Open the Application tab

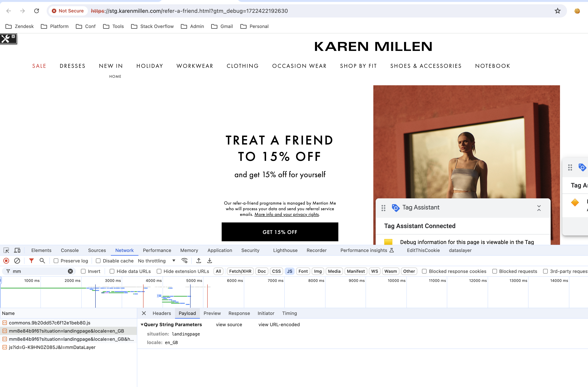(220, 250)
